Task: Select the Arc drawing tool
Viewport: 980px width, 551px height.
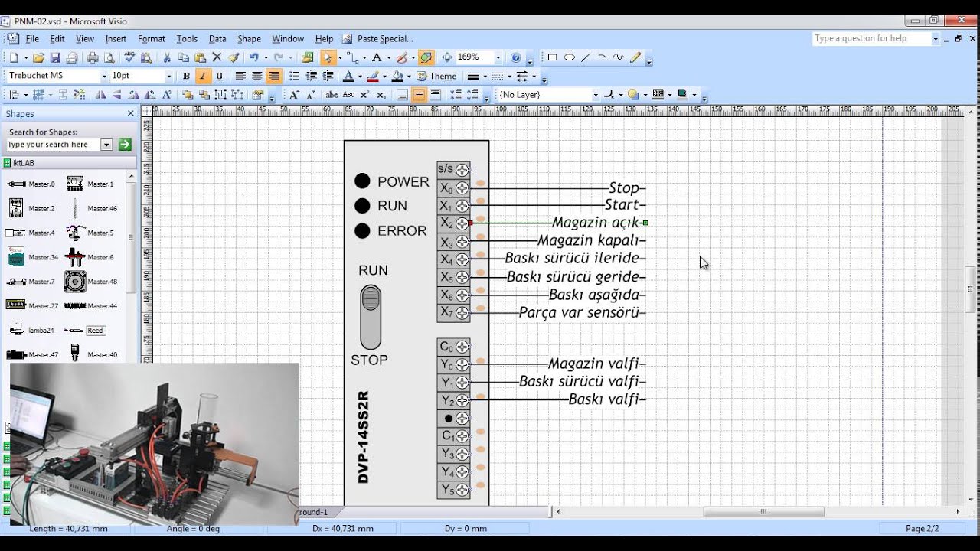Action: (x=602, y=57)
